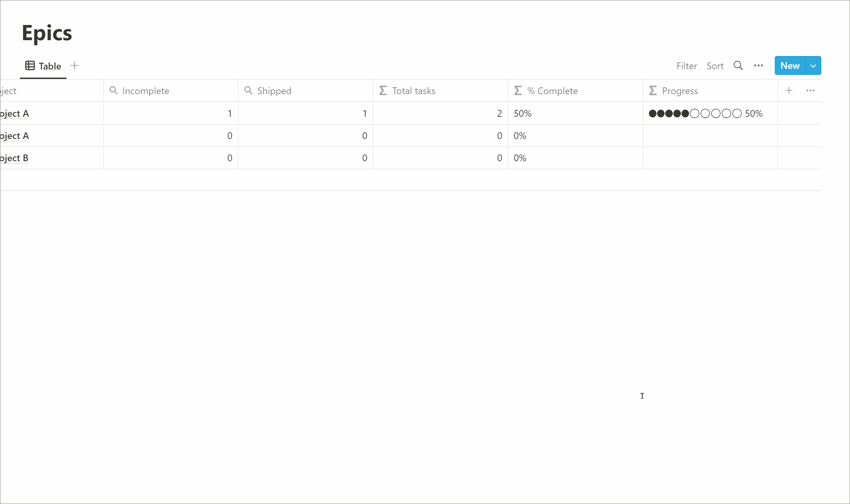Click the New button to create epic
This screenshot has height=504, width=850.
click(x=790, y=65)
